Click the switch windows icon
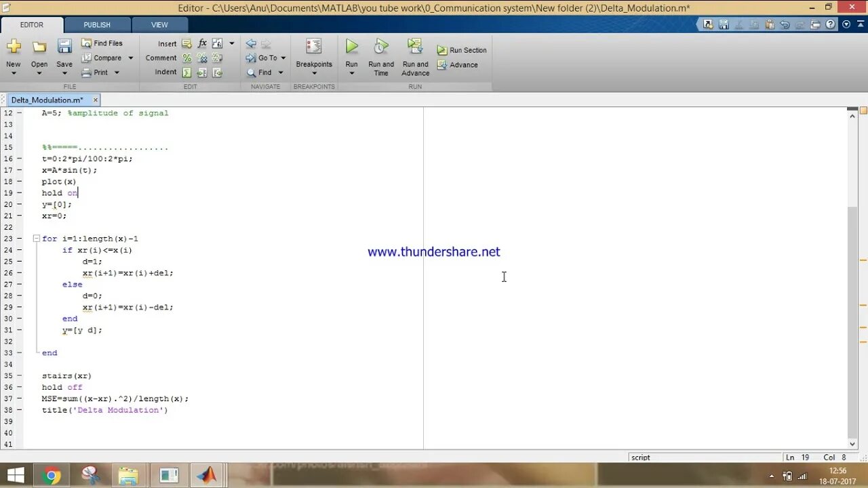Viewport: 868px width, 488px height. click(x=816, y=24)
